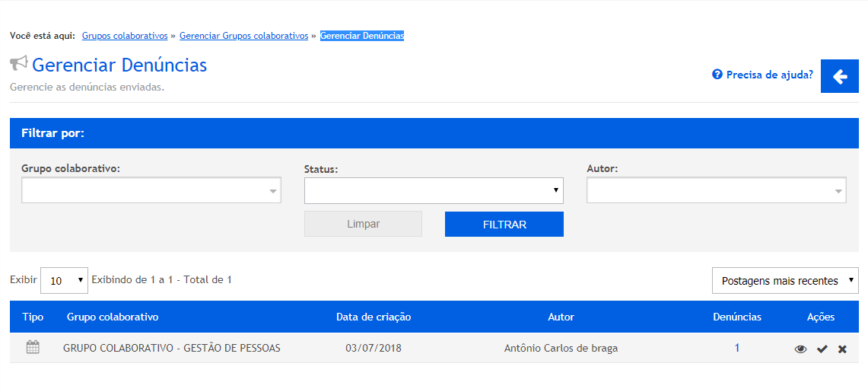The image size is (868, 392).
Task: Expand the Exibir items-per-page selector
Action: coord(64,280)
